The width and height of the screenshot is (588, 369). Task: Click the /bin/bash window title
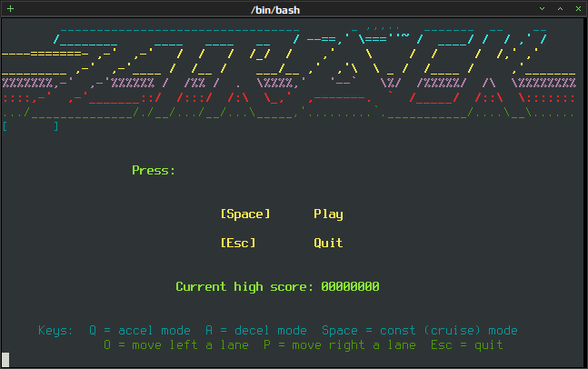coord(275,10)
